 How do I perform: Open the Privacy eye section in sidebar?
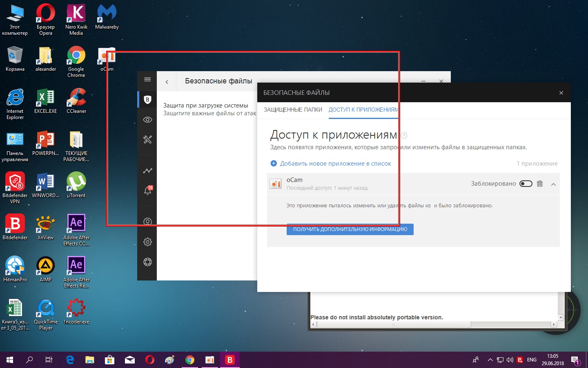pyautogui.click(x=147, y=120)
